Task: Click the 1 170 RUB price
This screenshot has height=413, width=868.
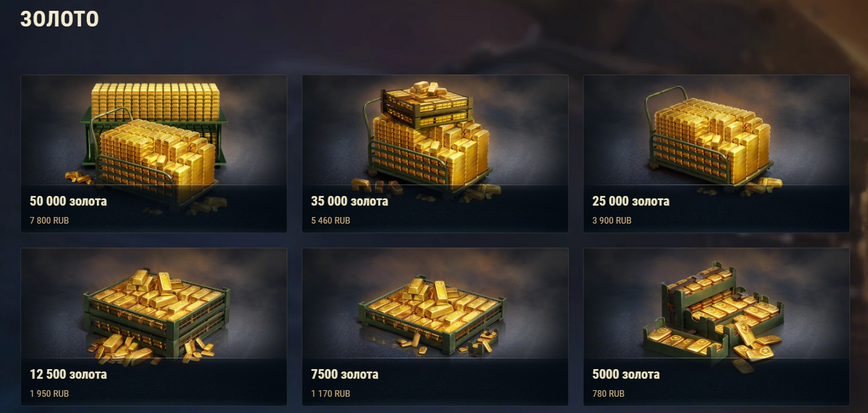Action: click(x=331, y=394)
